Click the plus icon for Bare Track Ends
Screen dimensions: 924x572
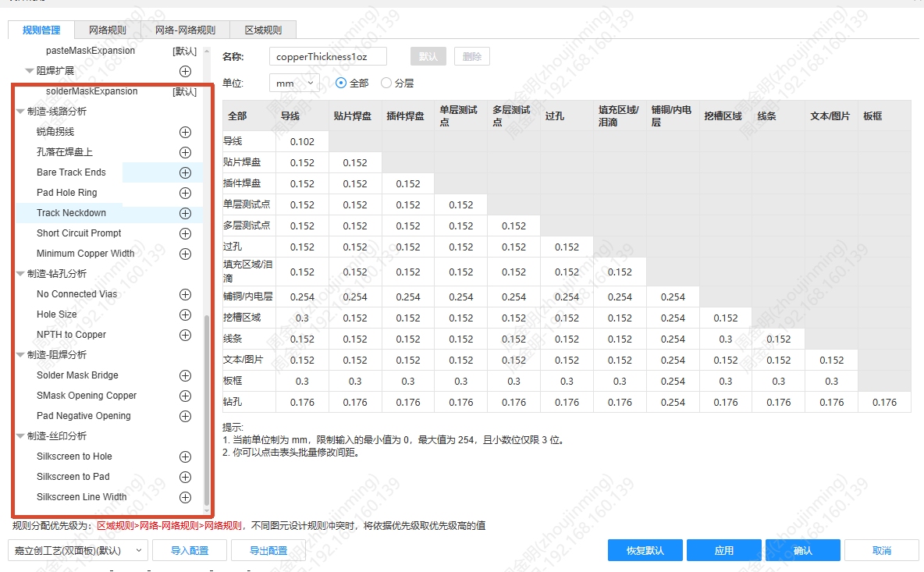pos(185,172)
